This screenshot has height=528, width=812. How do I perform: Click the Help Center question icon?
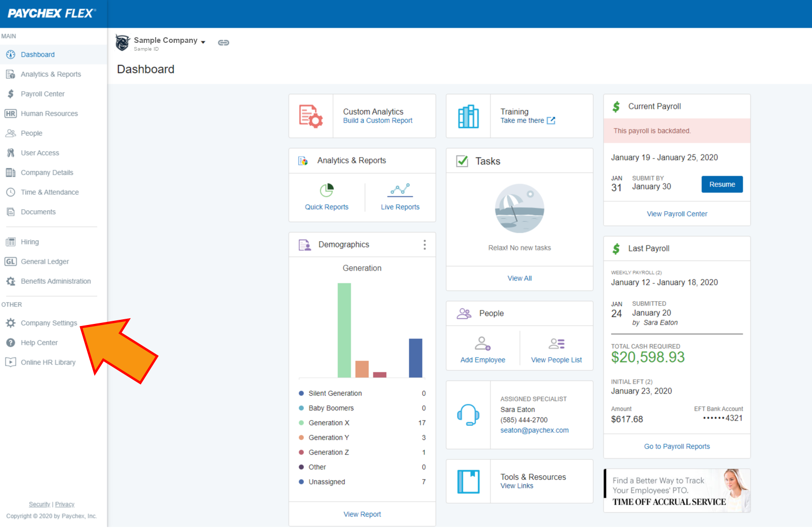pyautogui.click(x=10, y=343)
